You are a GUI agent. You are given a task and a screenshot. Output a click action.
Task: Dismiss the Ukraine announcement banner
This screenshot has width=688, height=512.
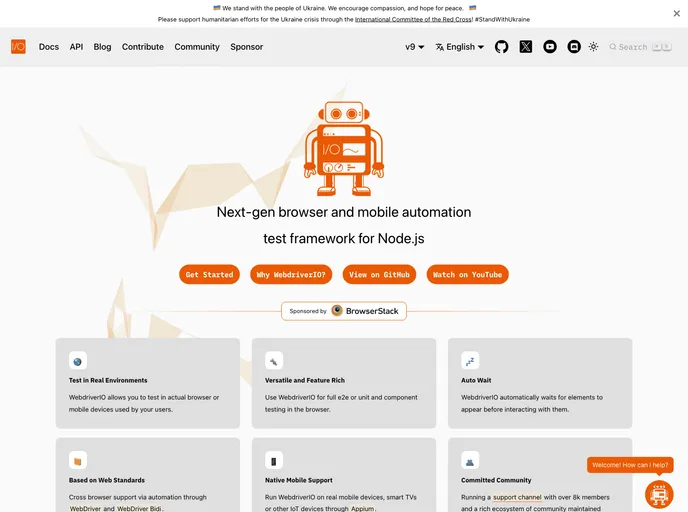pos(677,14)
